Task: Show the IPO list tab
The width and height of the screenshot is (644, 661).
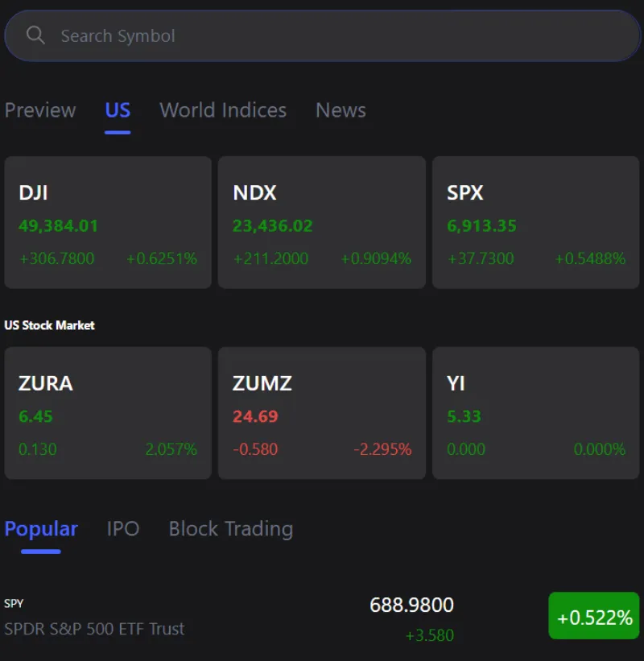Action: [x=123, y=529]
